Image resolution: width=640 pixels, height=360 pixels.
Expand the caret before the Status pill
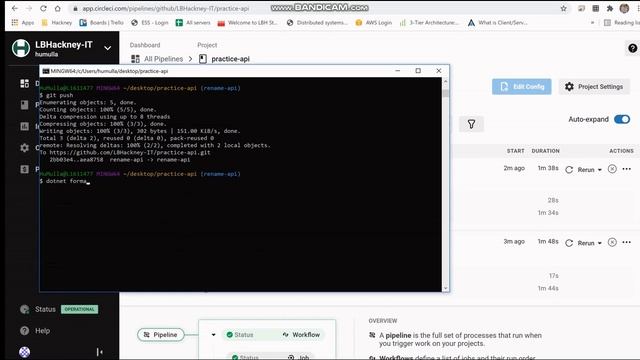pos(213,335)
